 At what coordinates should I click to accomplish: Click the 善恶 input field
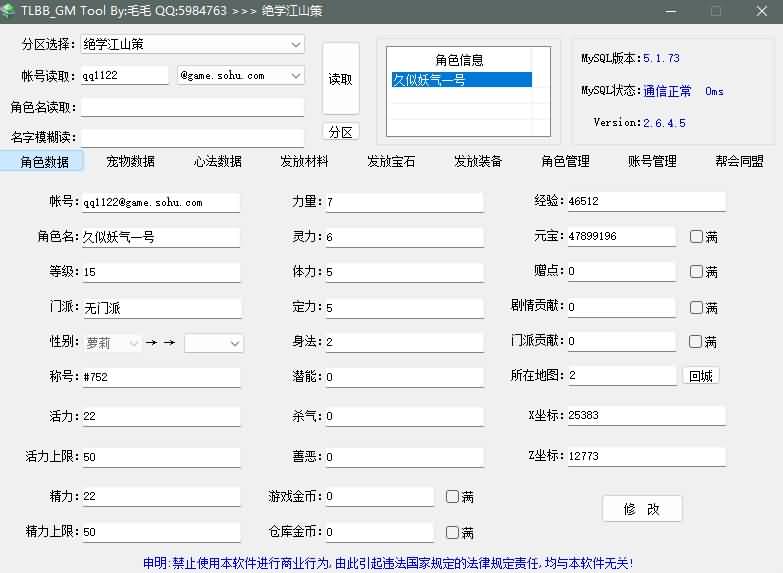[x=404, y=457]
